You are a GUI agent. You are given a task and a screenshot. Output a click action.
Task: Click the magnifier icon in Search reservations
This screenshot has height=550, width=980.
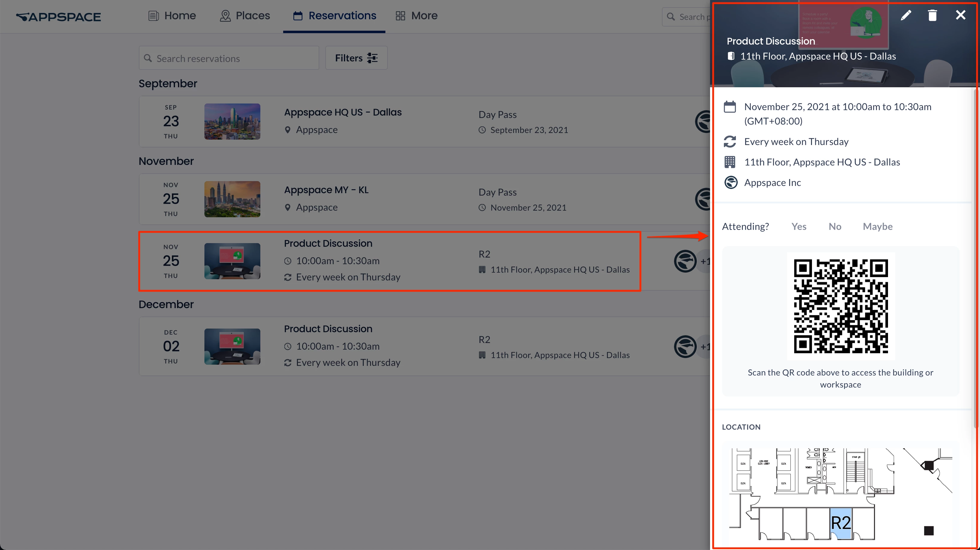(x=148, y=58)
